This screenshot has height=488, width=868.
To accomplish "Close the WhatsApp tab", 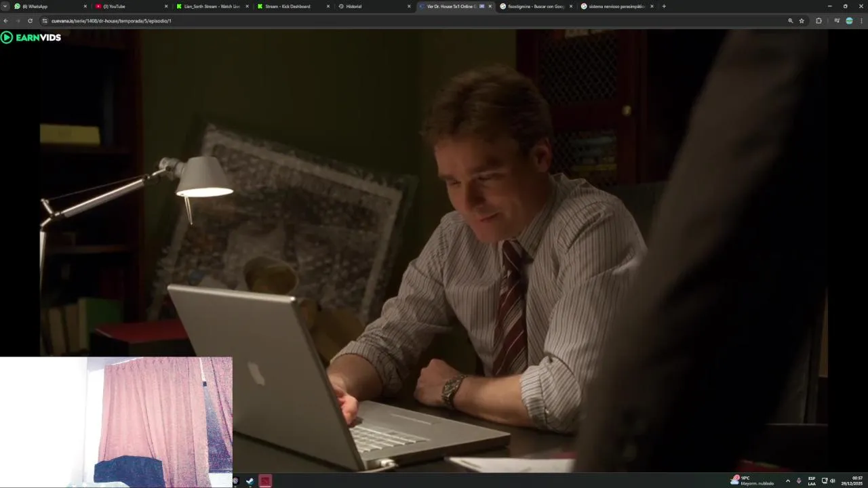I will (85, 6).
